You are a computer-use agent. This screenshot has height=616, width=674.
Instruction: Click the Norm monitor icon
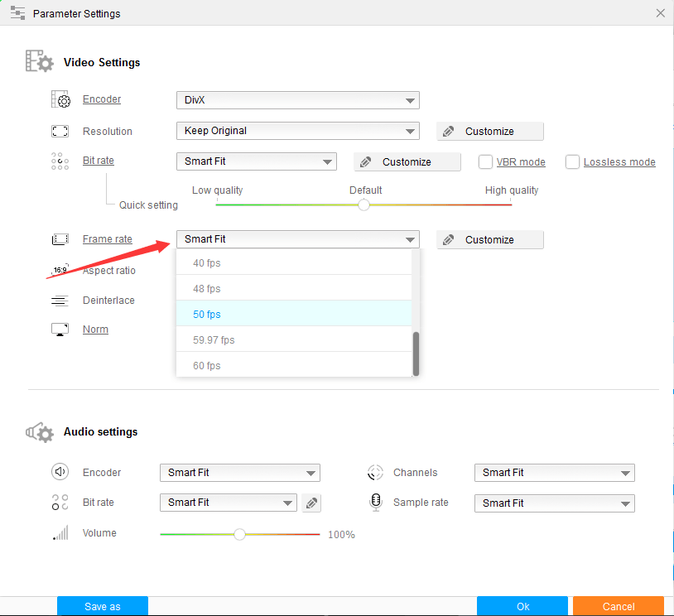click(x=60, y=330)
